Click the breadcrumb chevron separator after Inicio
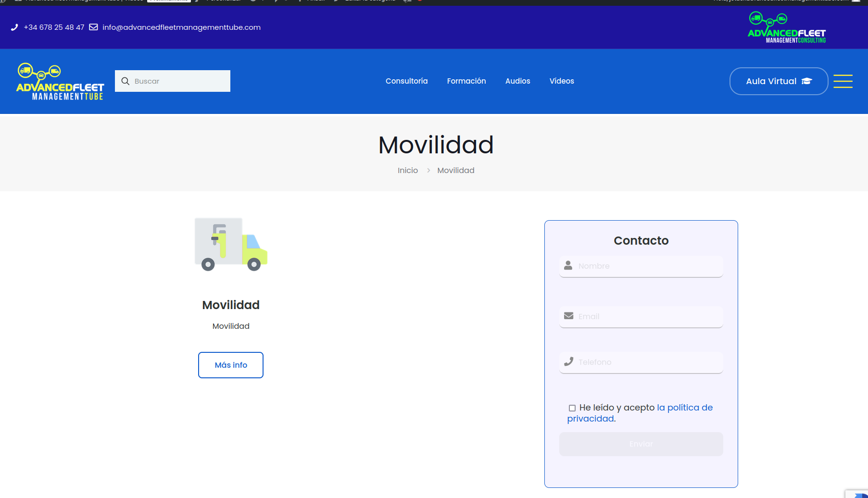Image resolution: width=868 pixels, height=498 pixels. pyautogui.click(x=428, y=171)
